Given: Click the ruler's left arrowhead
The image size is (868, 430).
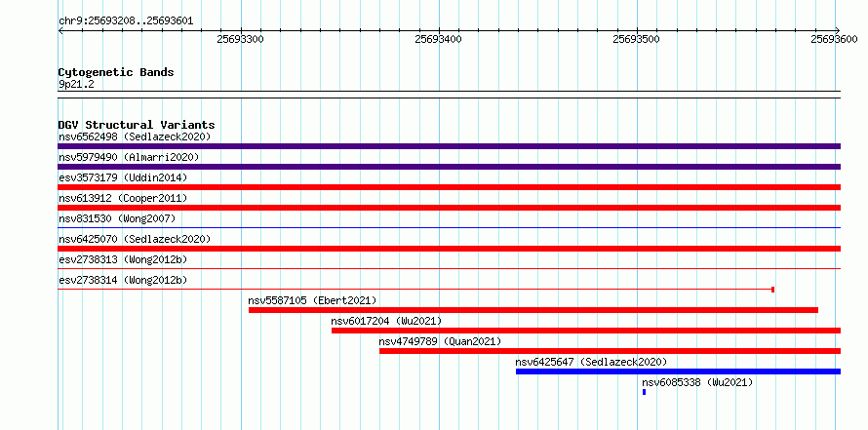Looking at the screenshot, I should point(60,30).
